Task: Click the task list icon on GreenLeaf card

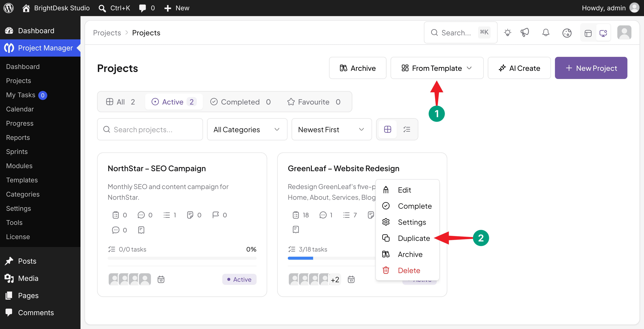Action: coord(296,215)
